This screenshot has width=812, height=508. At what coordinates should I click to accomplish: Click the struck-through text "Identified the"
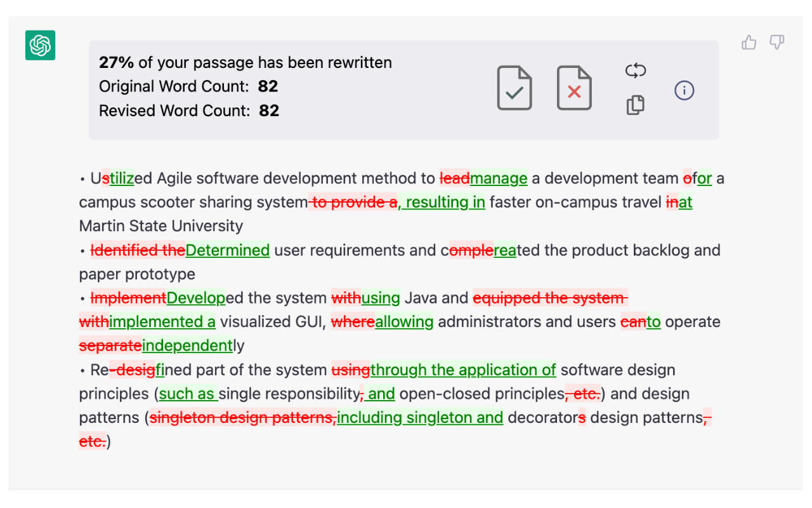[x=138, y=250]
